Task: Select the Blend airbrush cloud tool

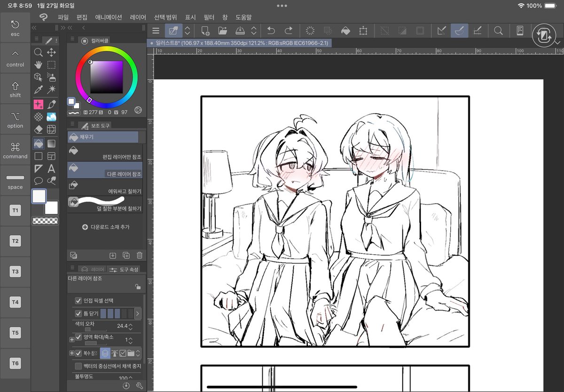Action: (51, 117)
